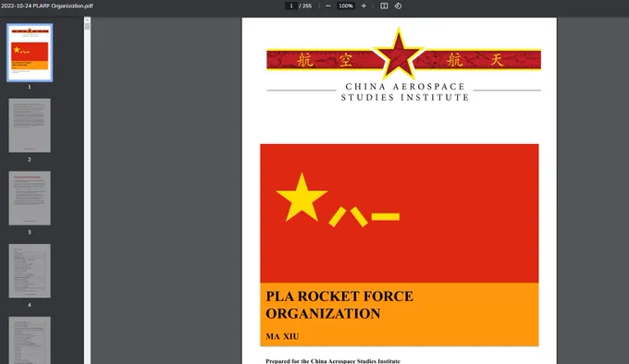
Task: Go to the page 3 thumbnail
Action: pos(30,199)
